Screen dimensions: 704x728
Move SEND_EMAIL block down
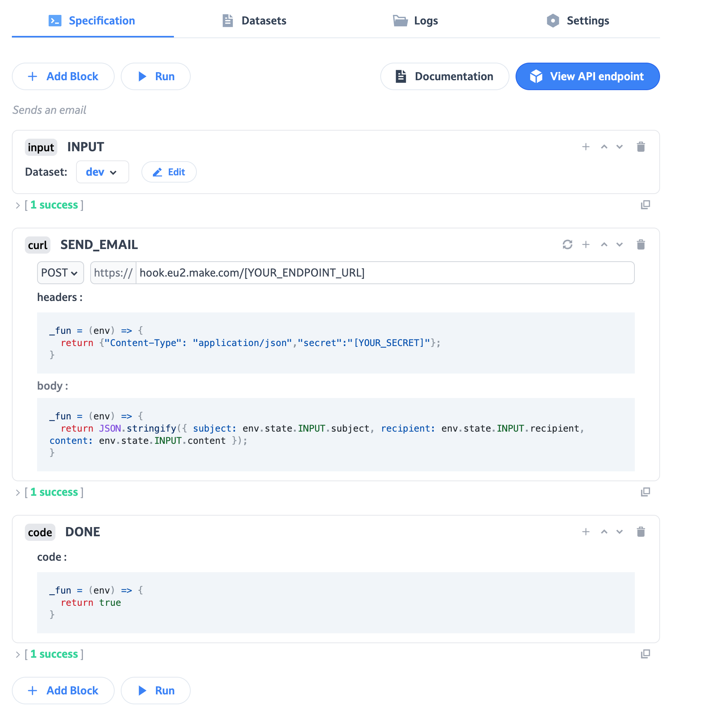coord(620,244)
